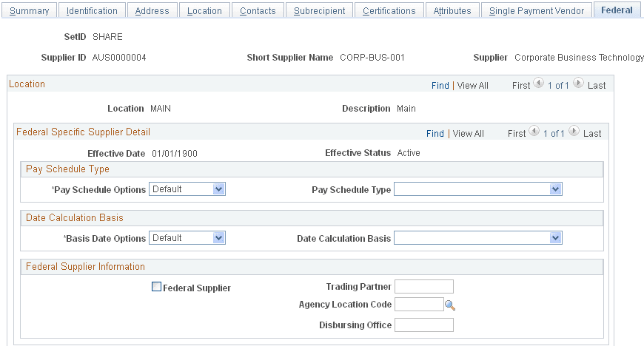
Task: Click the Pay Schedule Type group heading
Action: (68, 169)
